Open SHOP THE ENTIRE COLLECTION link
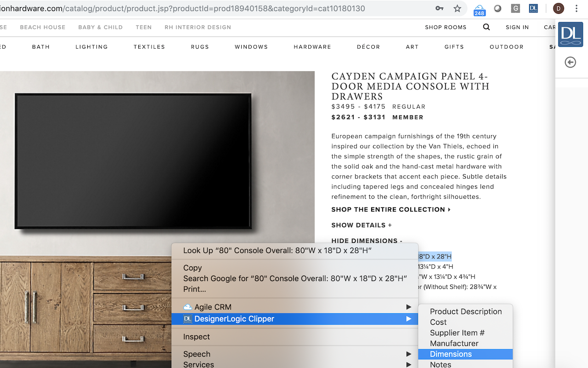The image size is (588, 368). click(x=391, y=209)
